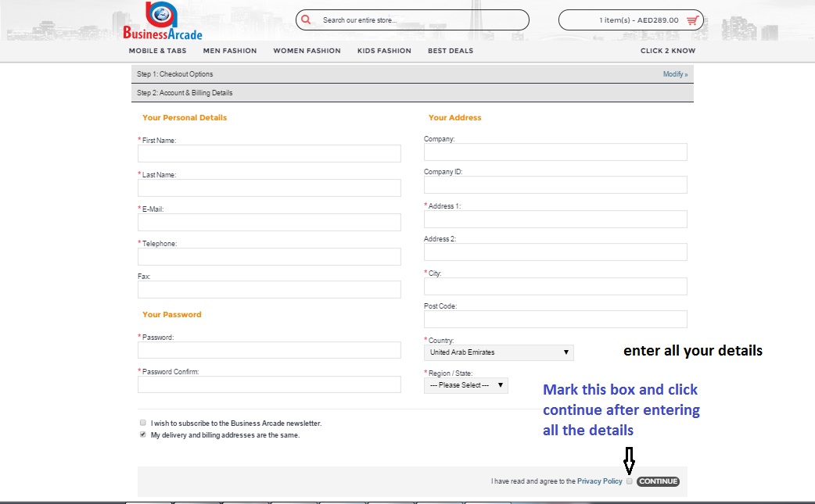Click the Password Confirm field
The height and width of the screenshot is (504, 815).
[x=269, y=384]
